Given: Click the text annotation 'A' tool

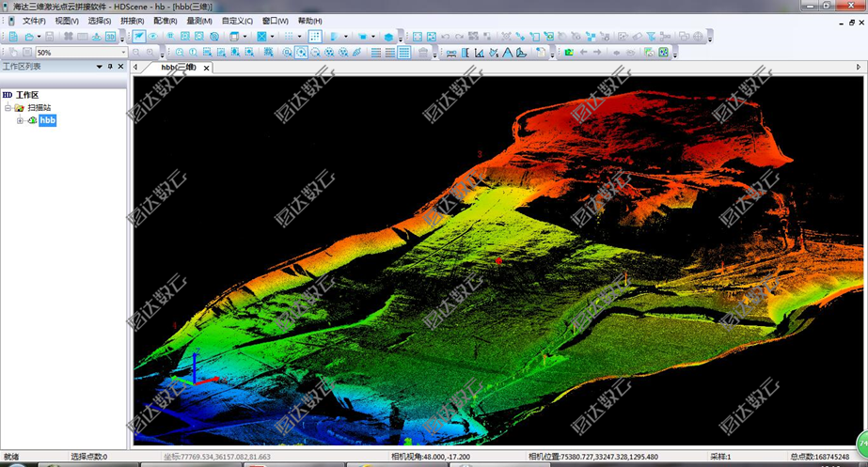Looking at the screenshot, I should pyautogui.click(x=507, y=53).
